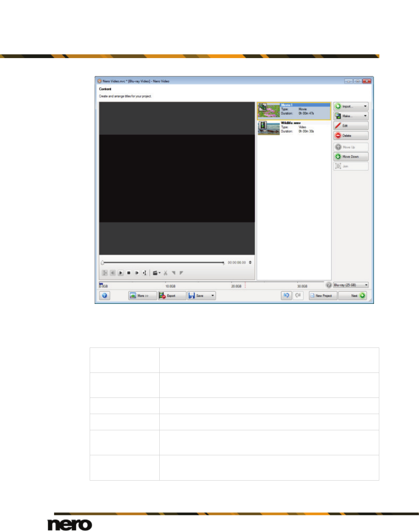Click the mark-out trim icon
Viewport: 419px width, 532px height.
pyautogui.click(x=182, y=273)
